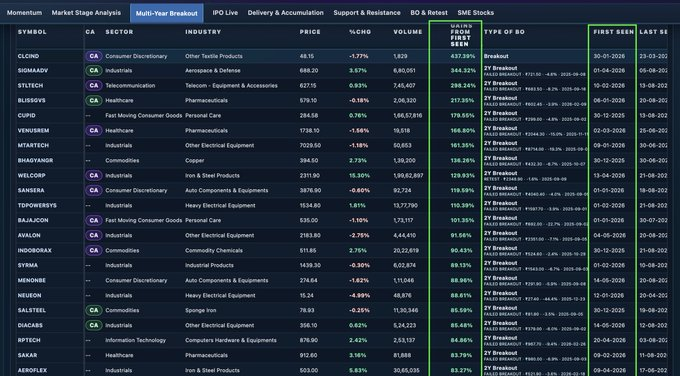Click the Telecommunication sector cell
This screenshot has width=680, height=376.
[130, 86]
